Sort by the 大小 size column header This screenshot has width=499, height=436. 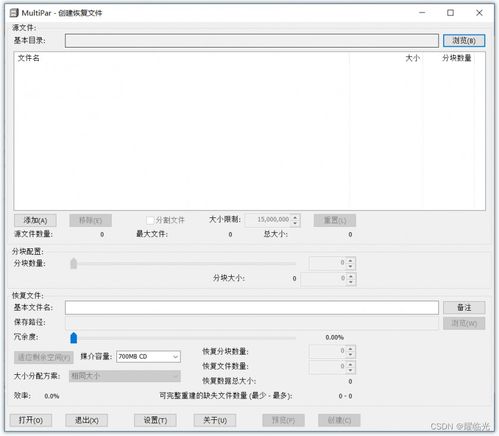coord(412,58)
